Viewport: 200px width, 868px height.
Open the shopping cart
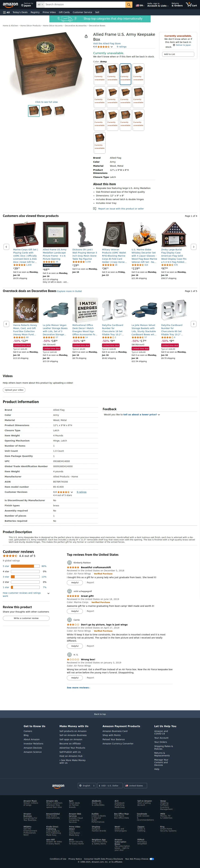click(x=191, y=5)
